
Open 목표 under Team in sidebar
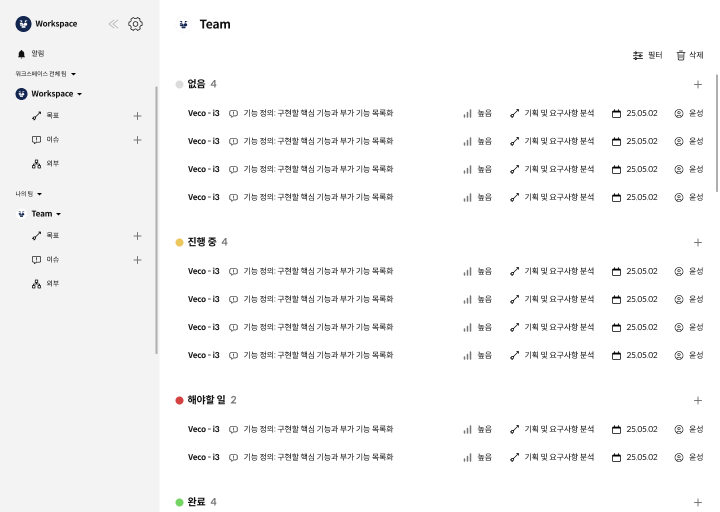tap(52, 236)
